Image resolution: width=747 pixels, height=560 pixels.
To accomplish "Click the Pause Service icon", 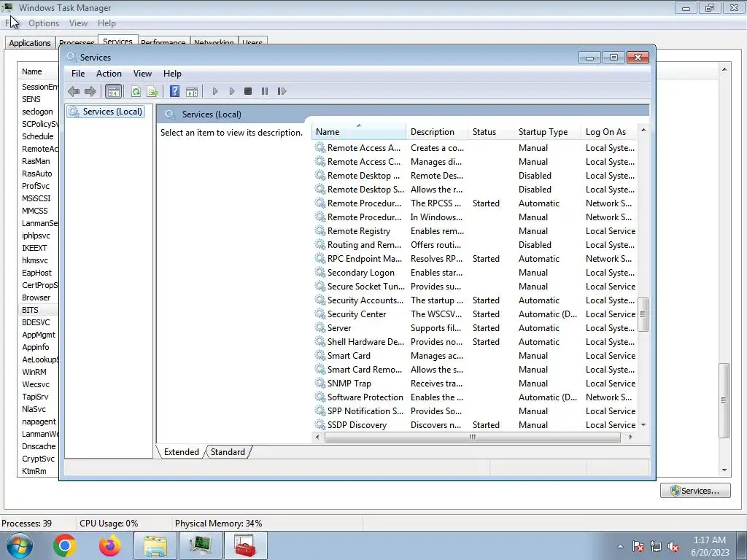I will point(264,91).
